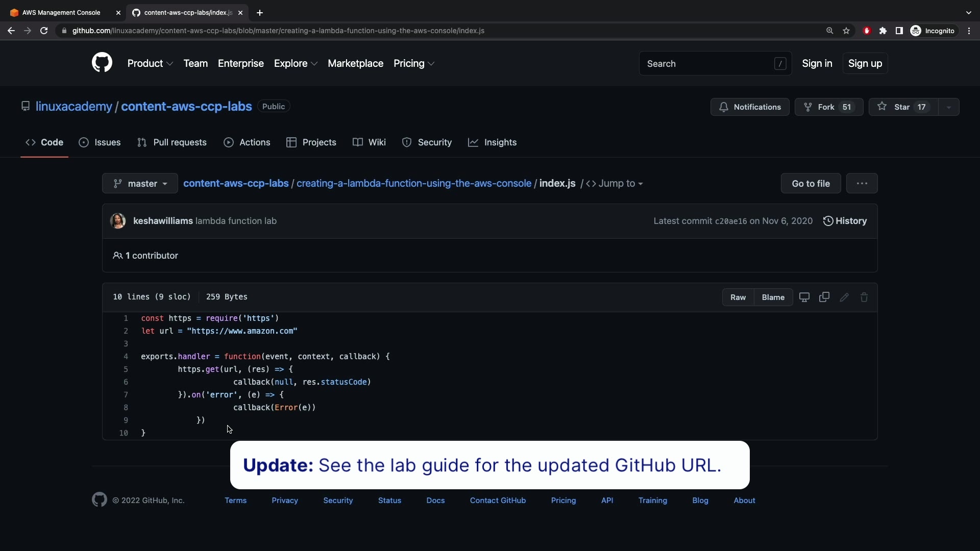
Task: Open the linuxacademy owner link
Action: (74, 107)
